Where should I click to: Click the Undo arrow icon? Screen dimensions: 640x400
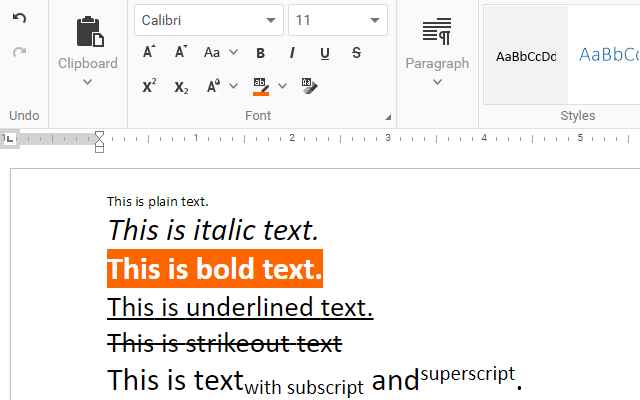pyautogui.click(x=20, y=19)
